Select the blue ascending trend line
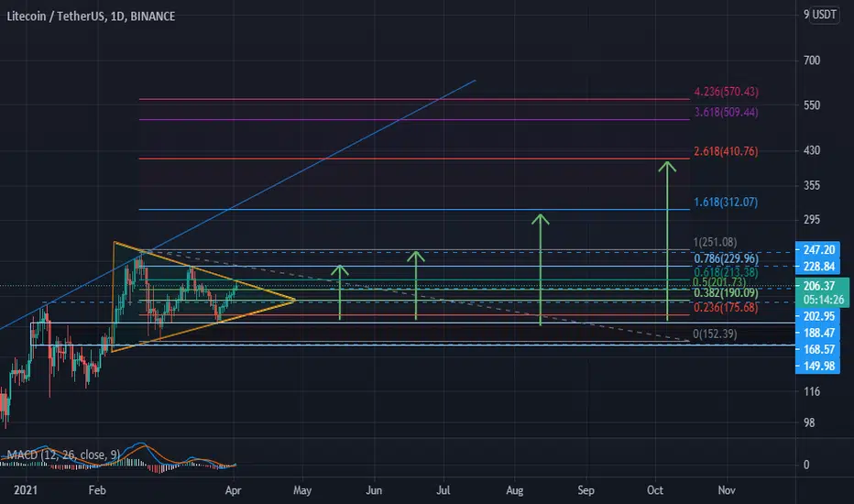854x504 pixels. pos(237,205)
